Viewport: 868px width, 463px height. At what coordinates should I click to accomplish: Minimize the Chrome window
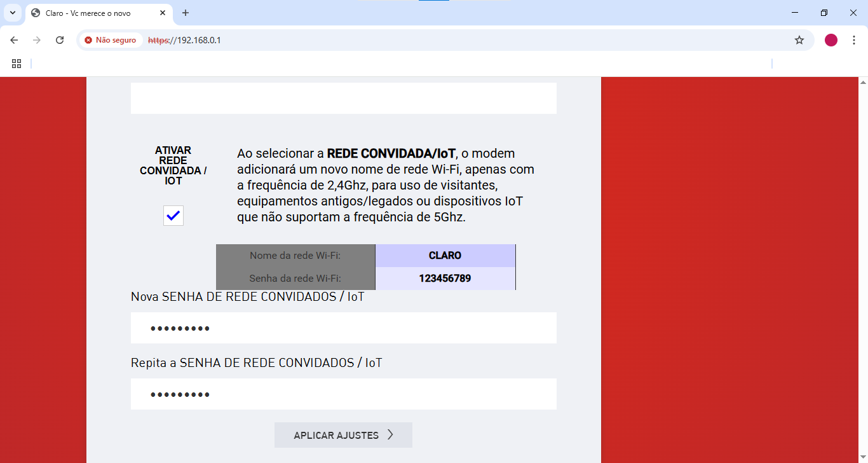coord(795,13)
